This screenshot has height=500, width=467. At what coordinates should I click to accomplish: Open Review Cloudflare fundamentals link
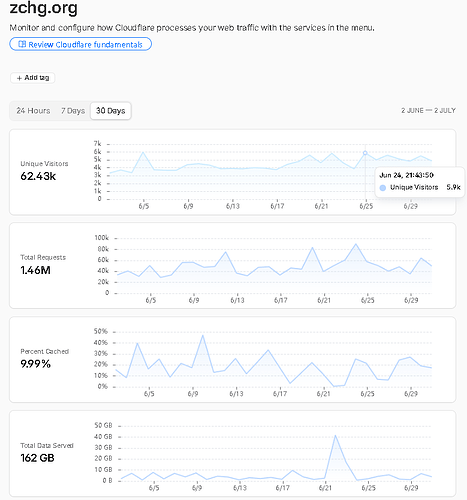81,44
